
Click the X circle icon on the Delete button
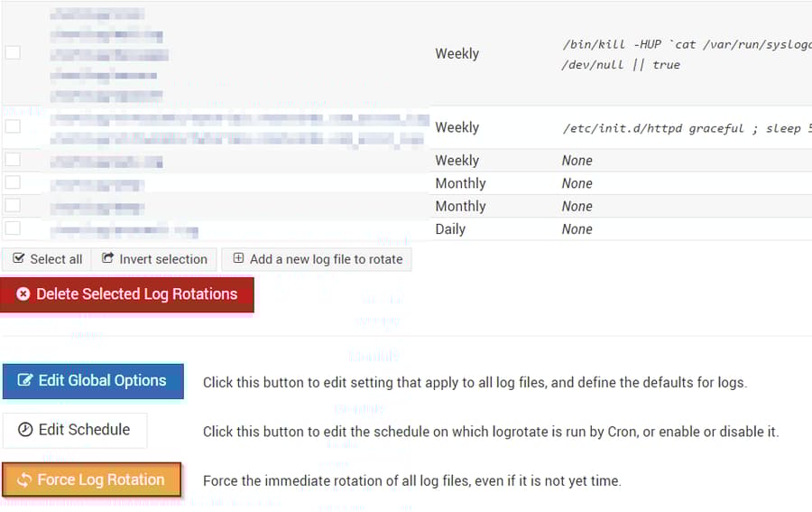click(23, 294)
